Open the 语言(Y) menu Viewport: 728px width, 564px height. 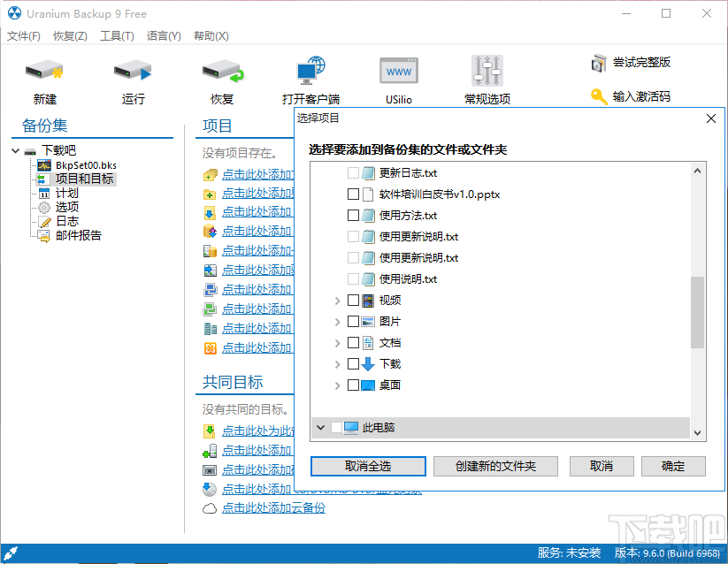[162, 36]
